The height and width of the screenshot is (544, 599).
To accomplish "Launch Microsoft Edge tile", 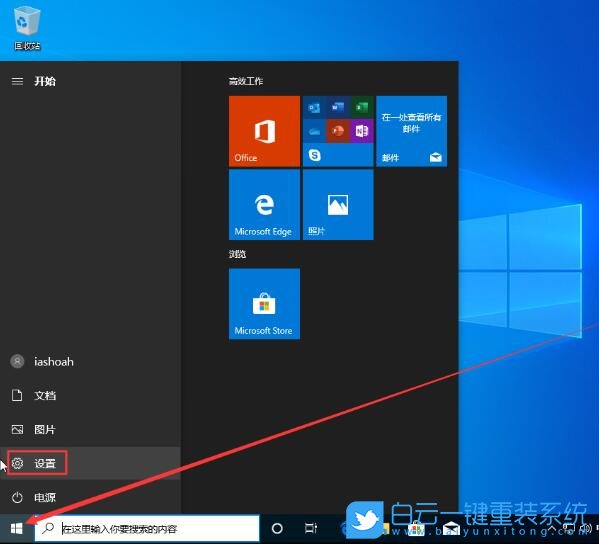I will coord(264,205).
